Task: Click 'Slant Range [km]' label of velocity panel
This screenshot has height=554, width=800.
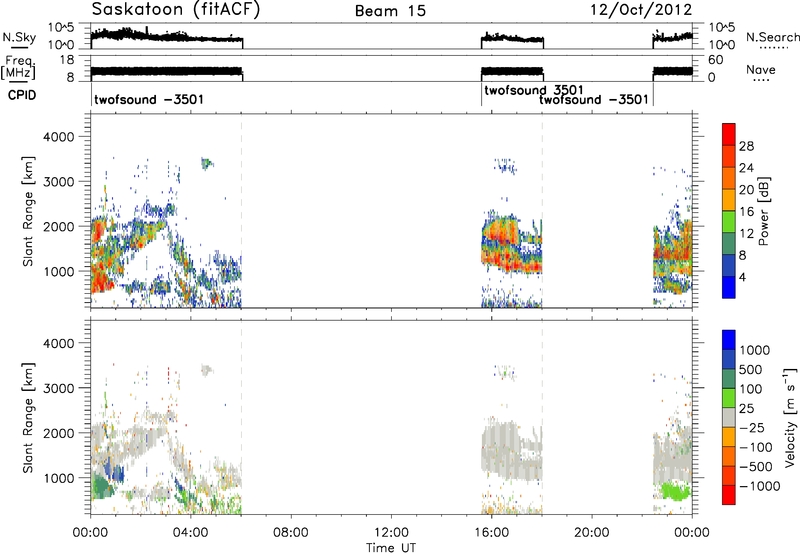Action: (x=28, y=417)
